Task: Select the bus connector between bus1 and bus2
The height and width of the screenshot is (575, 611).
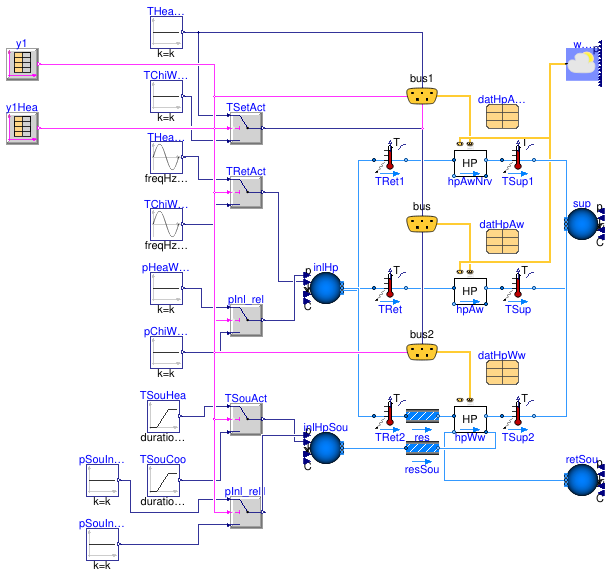Action: click(x=422, y=224)
